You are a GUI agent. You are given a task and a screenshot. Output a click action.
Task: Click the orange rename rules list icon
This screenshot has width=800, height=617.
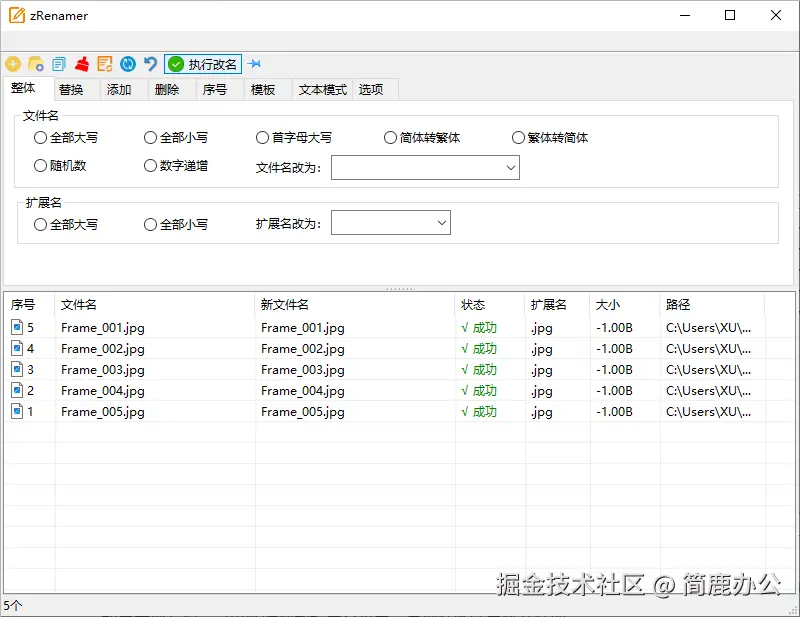click(x=105, y=64)
